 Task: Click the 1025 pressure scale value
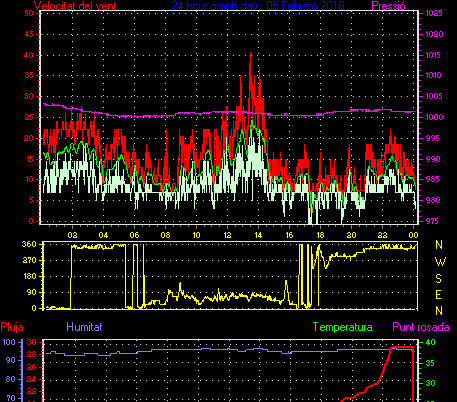point(434,13)
